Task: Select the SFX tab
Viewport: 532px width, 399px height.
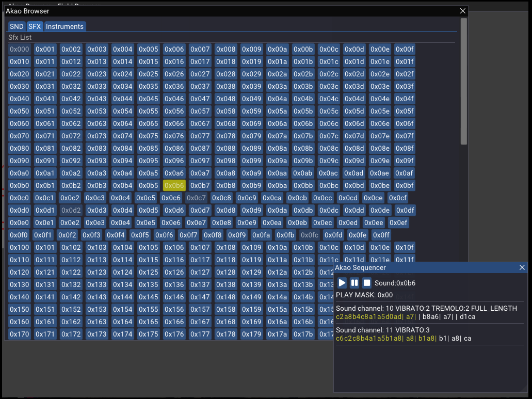Action: click(35, 26)
